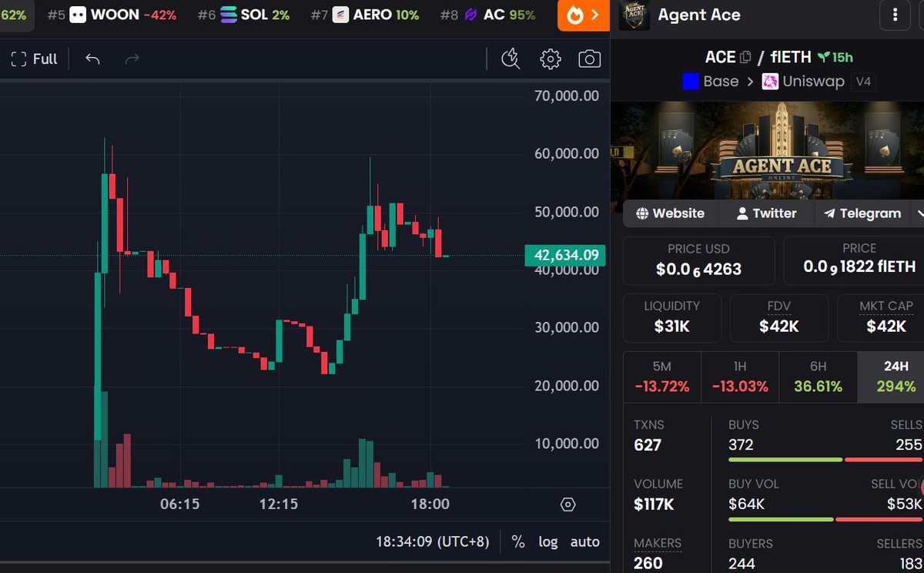Click the Base chain label
This screenshot has width=924, height=573.
tap(710, 82)
